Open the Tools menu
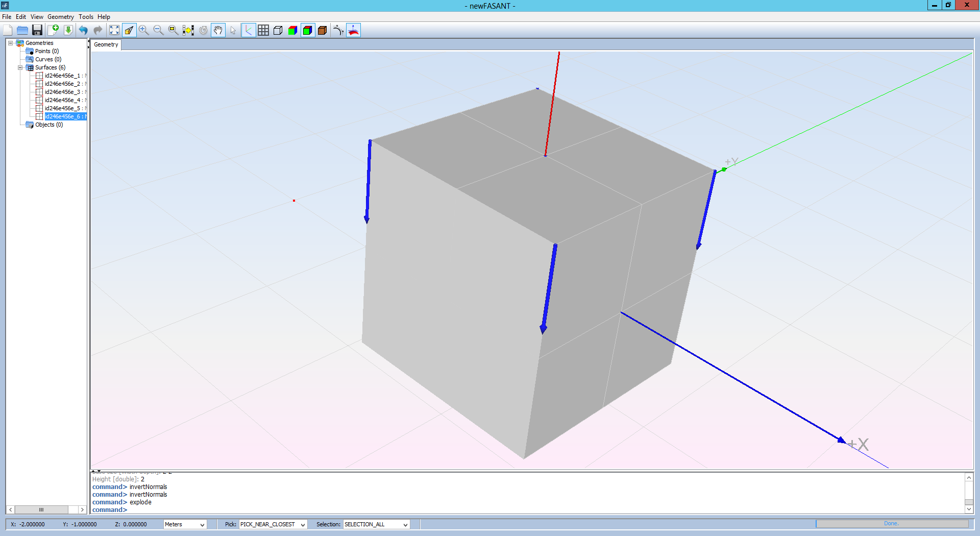The image size is (980, 536). (86, 17)
